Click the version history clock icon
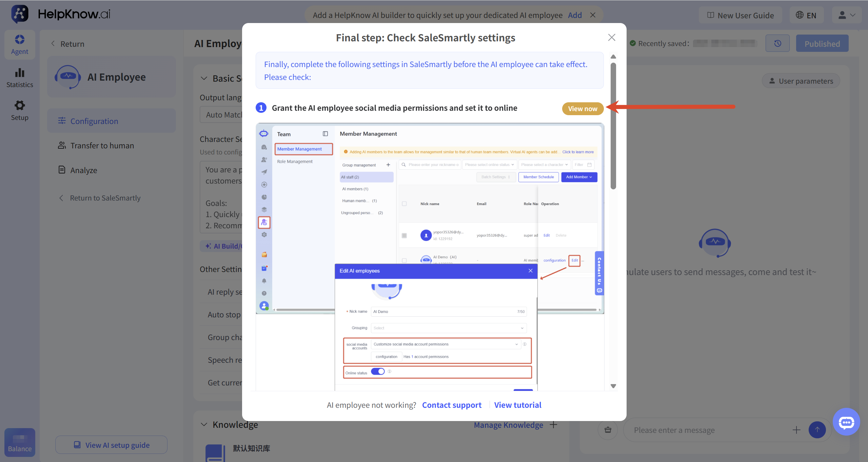 pyautogui.click(x=777, y=43)
